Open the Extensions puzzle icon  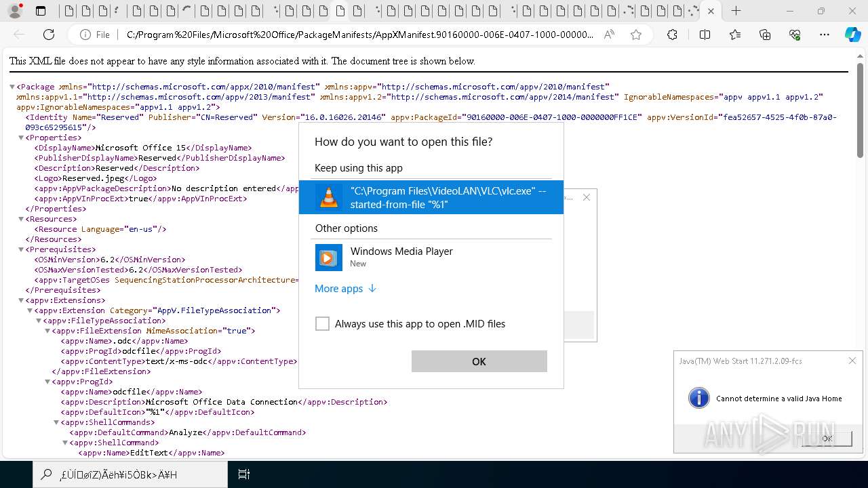(x=672, y=35)
